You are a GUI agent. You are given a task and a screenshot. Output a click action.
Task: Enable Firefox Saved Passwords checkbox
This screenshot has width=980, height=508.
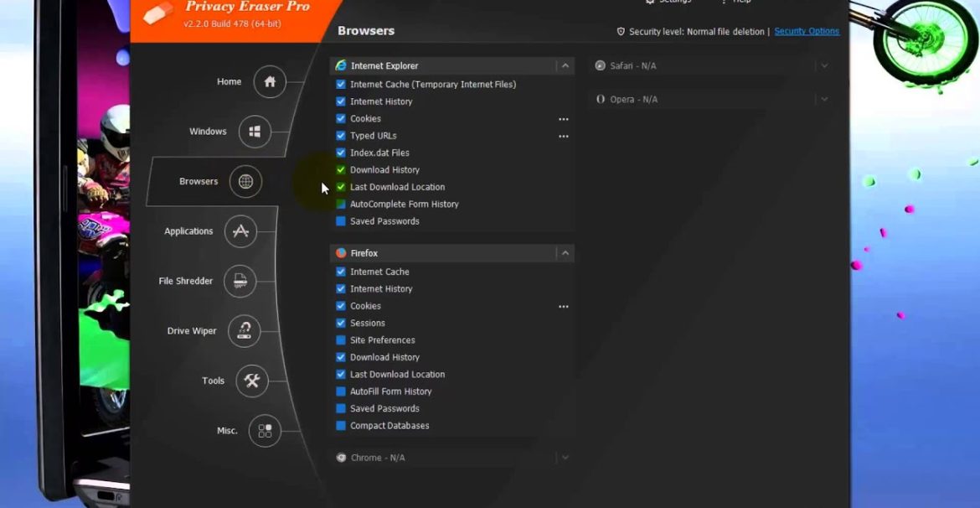pyautogui.click(x=341, y=408)
